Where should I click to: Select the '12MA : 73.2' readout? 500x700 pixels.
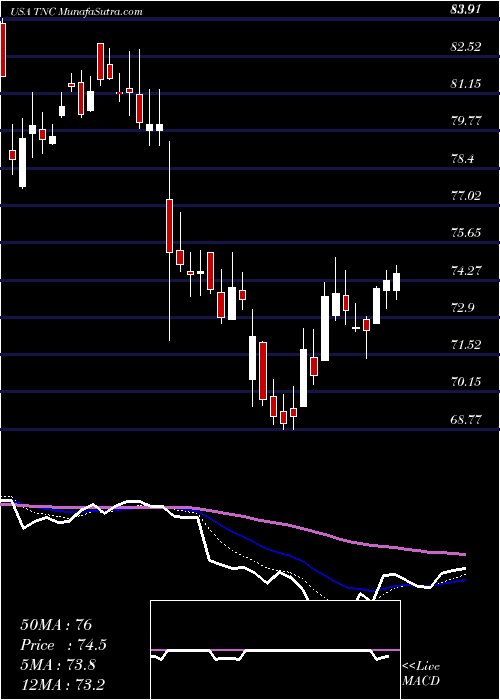coord(63,684)
